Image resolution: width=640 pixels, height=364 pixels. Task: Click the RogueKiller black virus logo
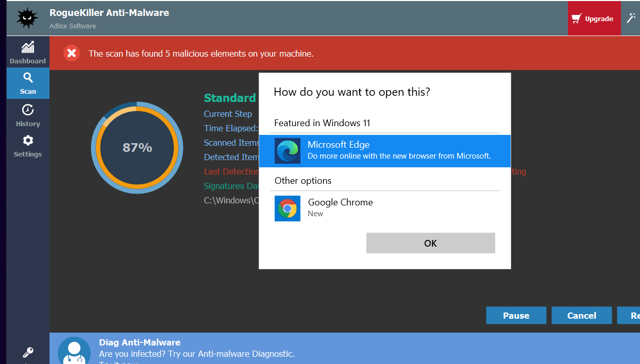click(x=27, y=18)
